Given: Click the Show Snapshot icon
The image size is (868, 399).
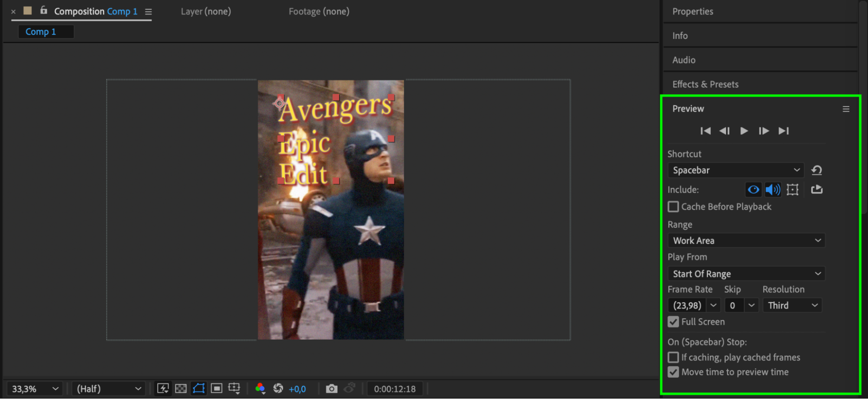Looking at the screenshot, I should [350, 389].
